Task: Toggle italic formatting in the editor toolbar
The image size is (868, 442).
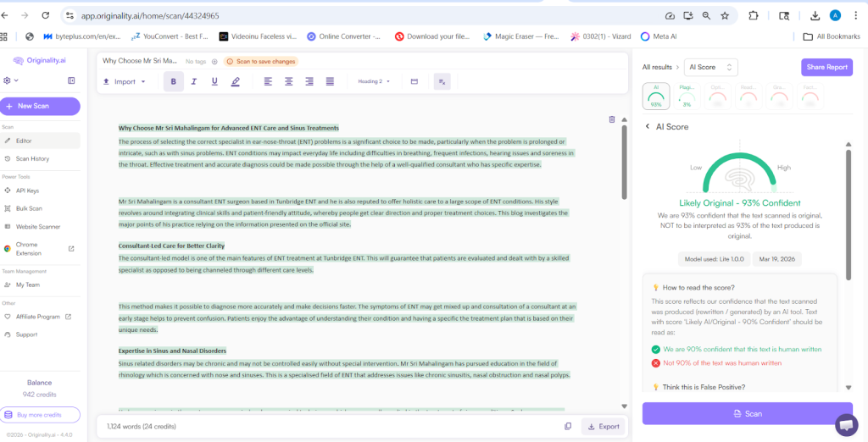Action: tap(194, 81)
